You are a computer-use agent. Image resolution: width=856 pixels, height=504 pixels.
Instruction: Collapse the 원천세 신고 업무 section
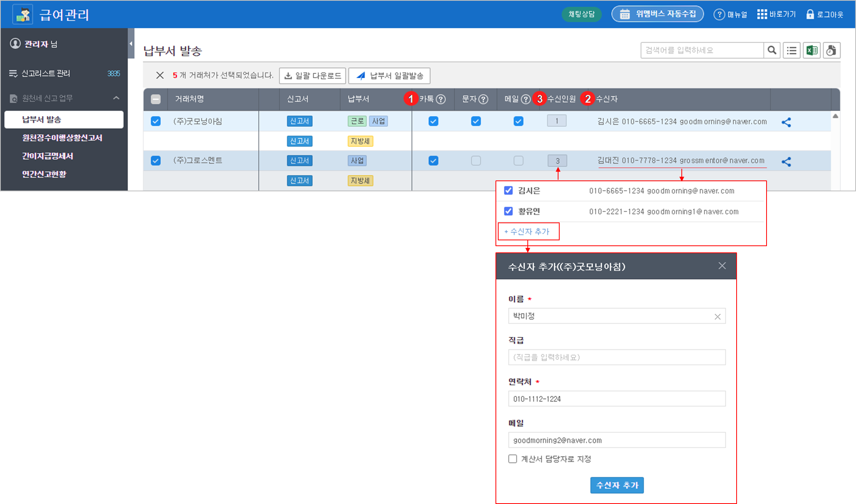tap(116, 98)
